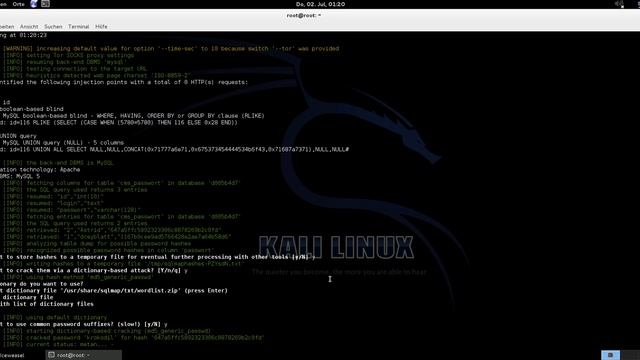Click the root@root terminal title bar
The image size is (640, 360).
(304, 16)
